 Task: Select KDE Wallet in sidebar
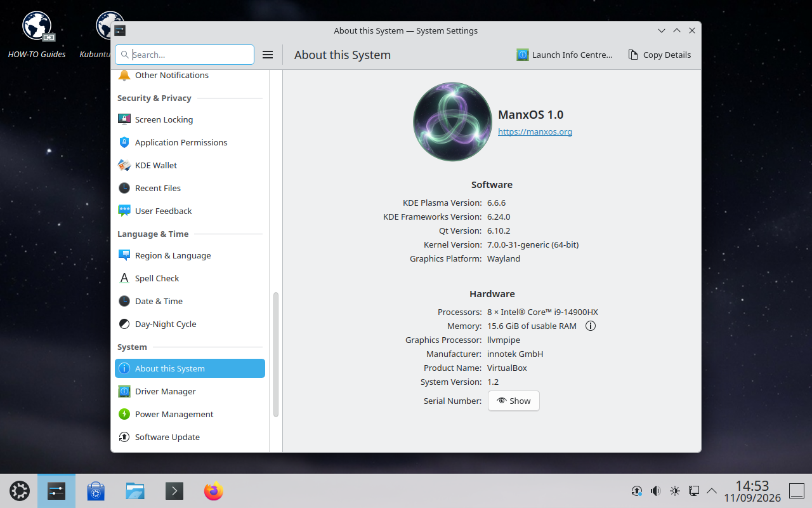pos(190,165)
